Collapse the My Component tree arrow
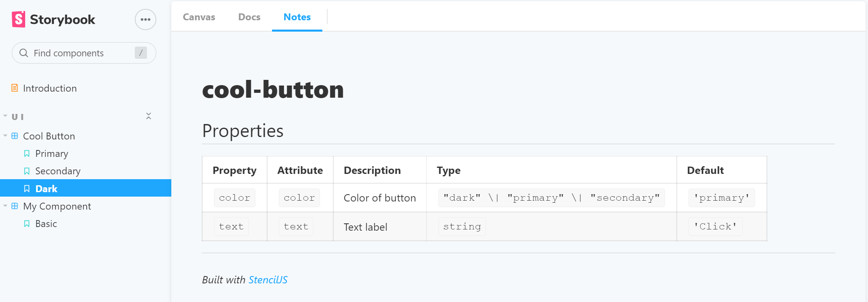The image size is (868, 302). tap(5, 206)
